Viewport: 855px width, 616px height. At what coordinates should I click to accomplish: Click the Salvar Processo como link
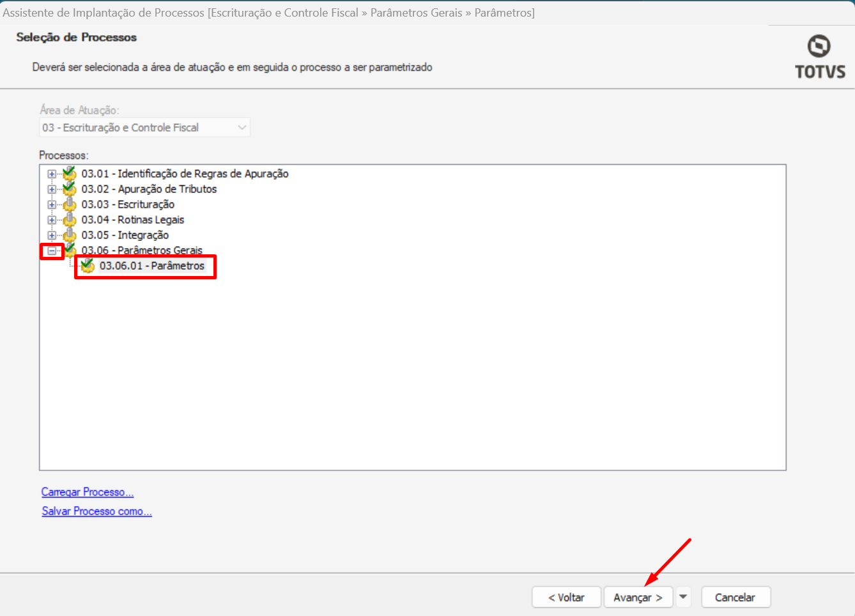[x=96, y=511]
